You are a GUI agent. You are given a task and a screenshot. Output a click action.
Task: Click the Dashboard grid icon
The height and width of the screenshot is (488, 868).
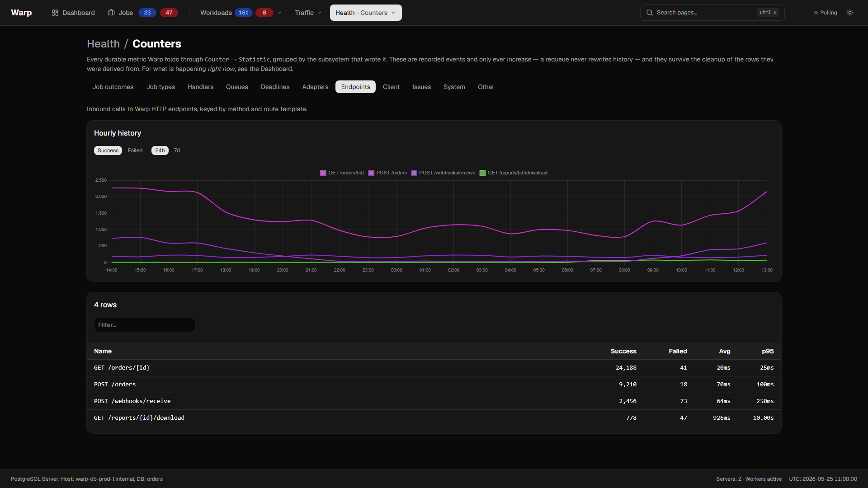pos(55,13)
